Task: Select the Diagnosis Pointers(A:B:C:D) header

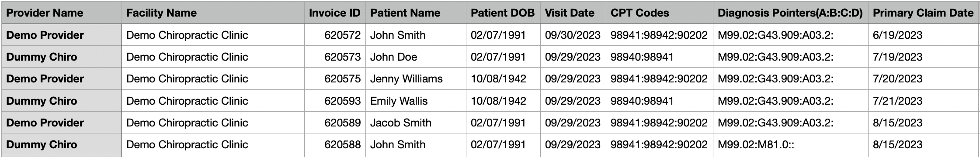Action: tap(791, 13)
